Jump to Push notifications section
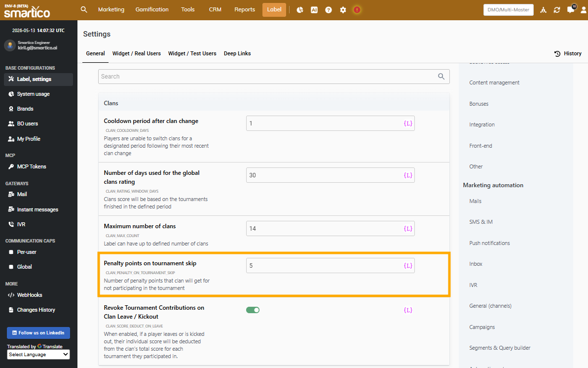Viewport: 588px width, 368px height. click(x=489, y=243)
